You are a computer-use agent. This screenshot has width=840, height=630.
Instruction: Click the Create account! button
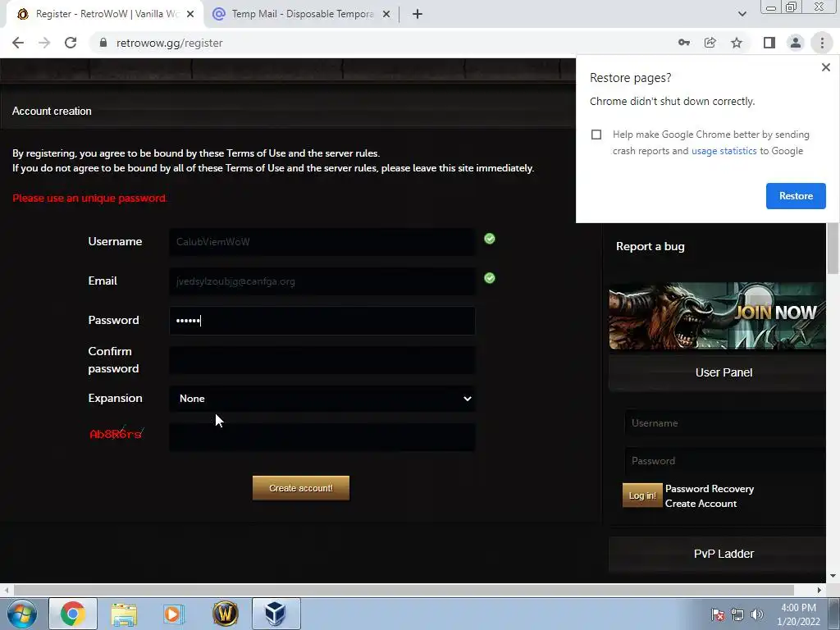click(301, 488)
